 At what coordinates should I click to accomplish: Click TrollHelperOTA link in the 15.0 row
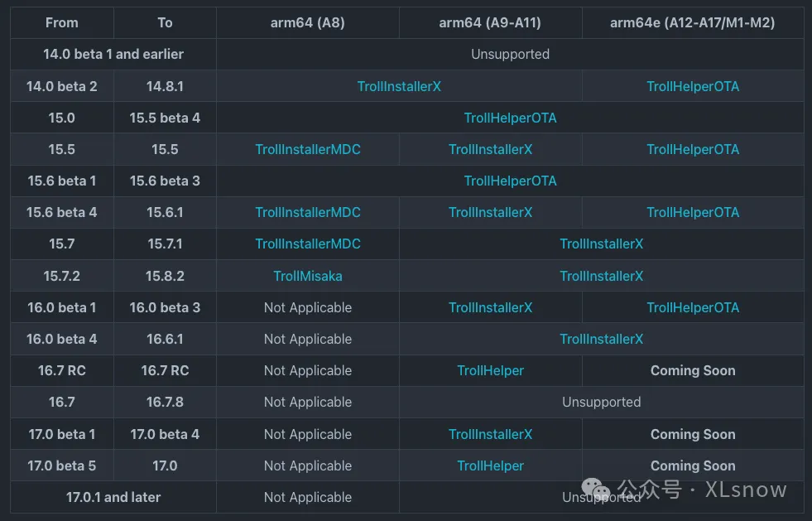pos(510,118)
